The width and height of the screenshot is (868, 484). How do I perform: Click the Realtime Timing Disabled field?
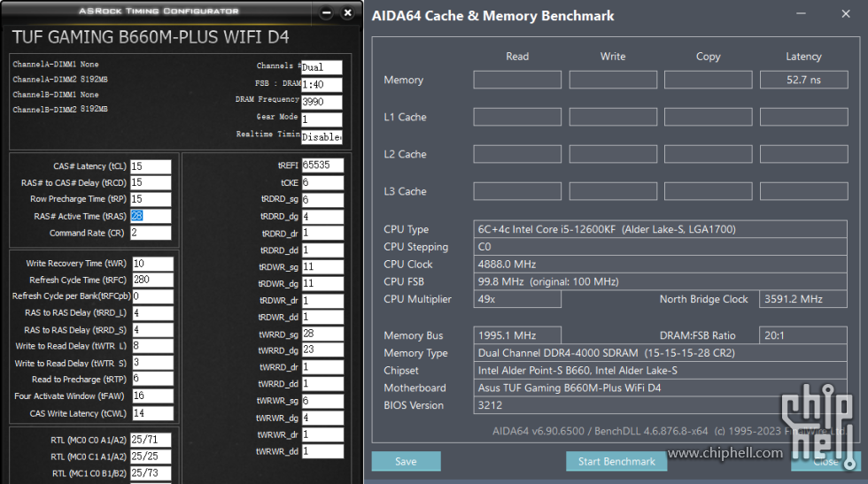[322, 136]
